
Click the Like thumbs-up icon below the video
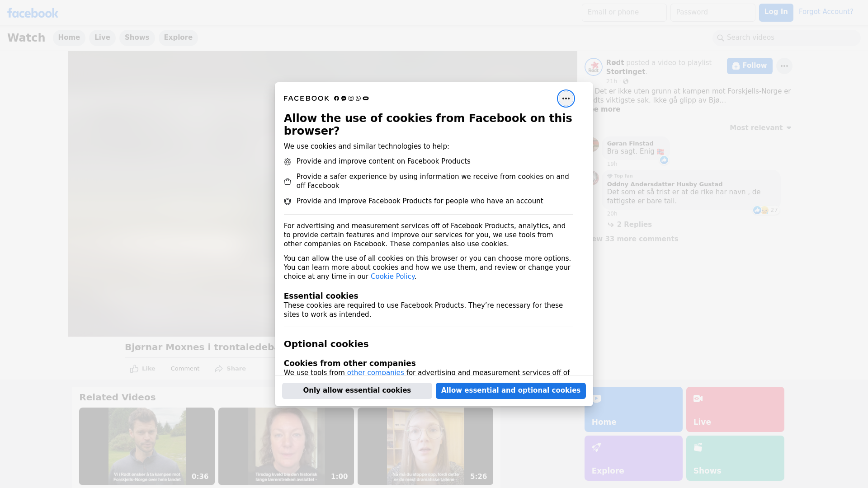134,369
